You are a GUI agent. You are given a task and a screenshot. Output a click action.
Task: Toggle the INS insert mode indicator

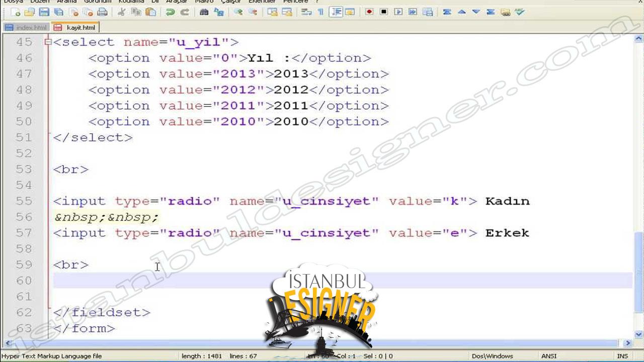622,356
